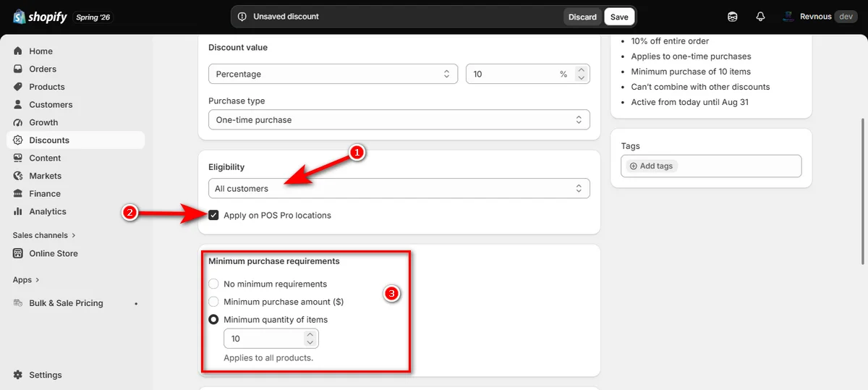The image size is (868, 390).
Task: Click the Growth icon in sidebar
Action: pos(18,122)
